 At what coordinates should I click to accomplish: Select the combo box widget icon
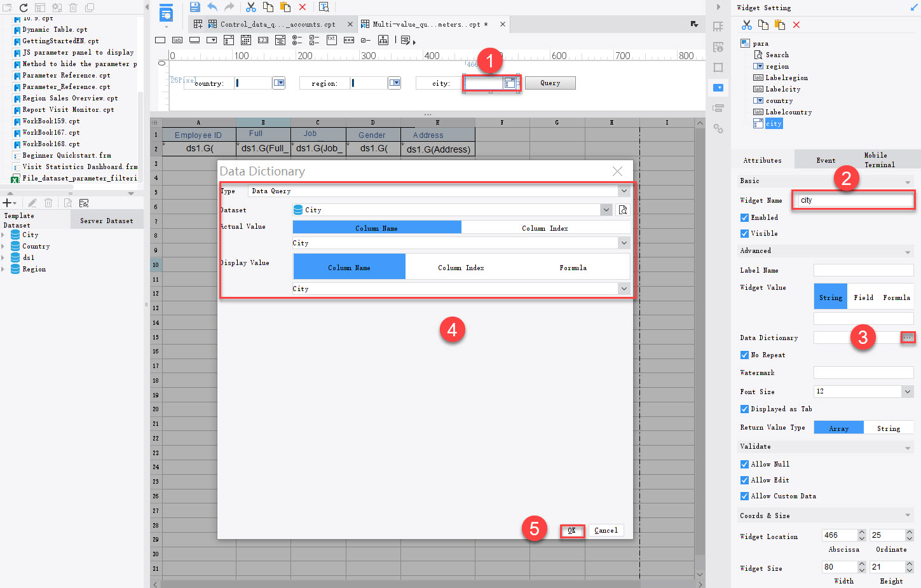(x=211, y=39)
